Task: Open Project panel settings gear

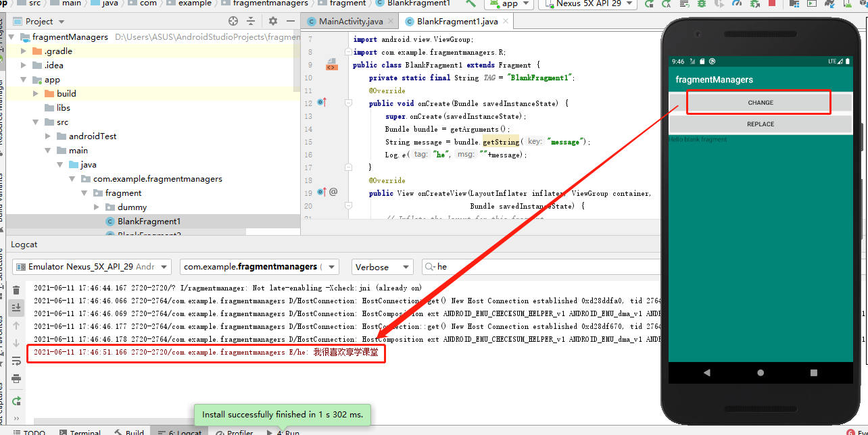Action: pos(273,21)
